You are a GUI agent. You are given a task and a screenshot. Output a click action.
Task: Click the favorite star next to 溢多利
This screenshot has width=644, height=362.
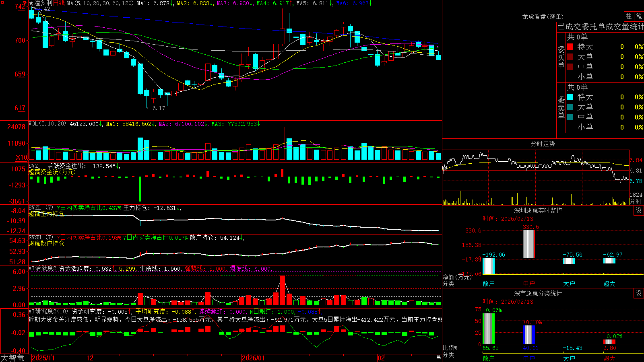(x=31, y=3)
